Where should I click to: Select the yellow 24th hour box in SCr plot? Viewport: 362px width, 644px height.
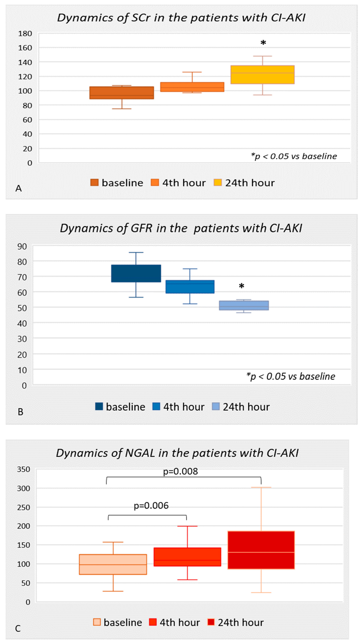[262, 75]
